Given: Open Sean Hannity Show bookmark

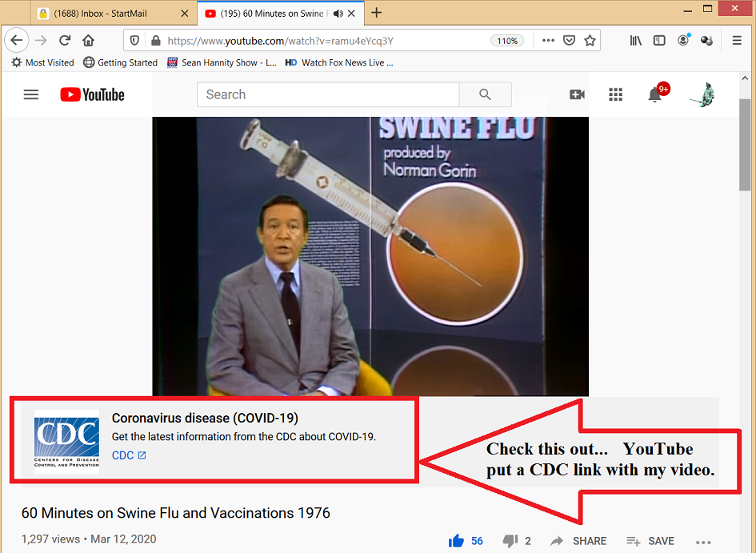Looking at the screenshot, I should [x=222, y=62].
